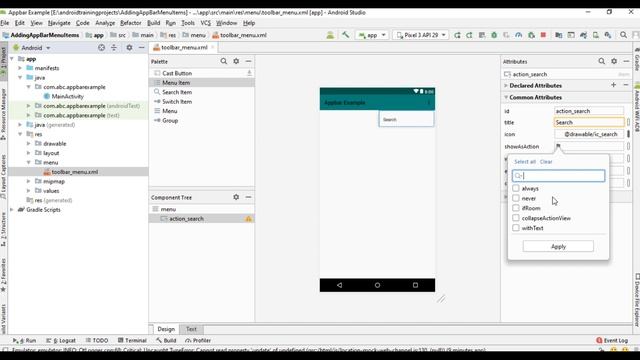The width and height of the screenshot is (640, 360).
Task: Click showAsAction flag icon
Action: 558,146
